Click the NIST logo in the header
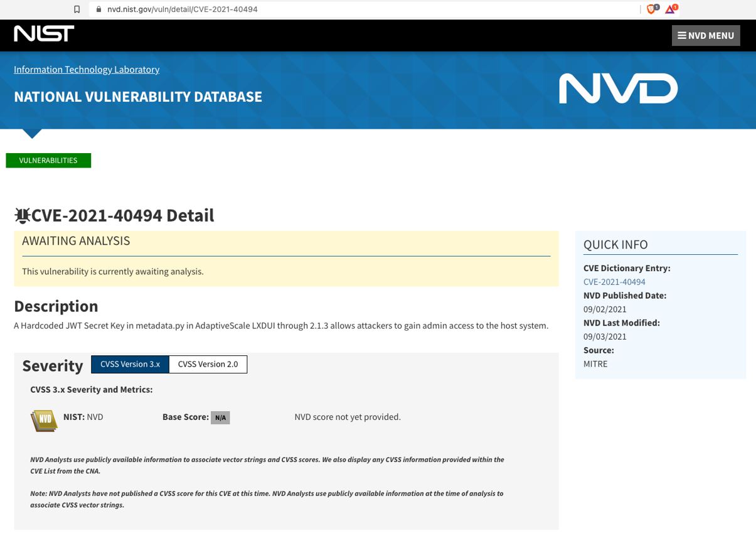The height and width of the screenshot is (536, 756). (x=43, y=33)
